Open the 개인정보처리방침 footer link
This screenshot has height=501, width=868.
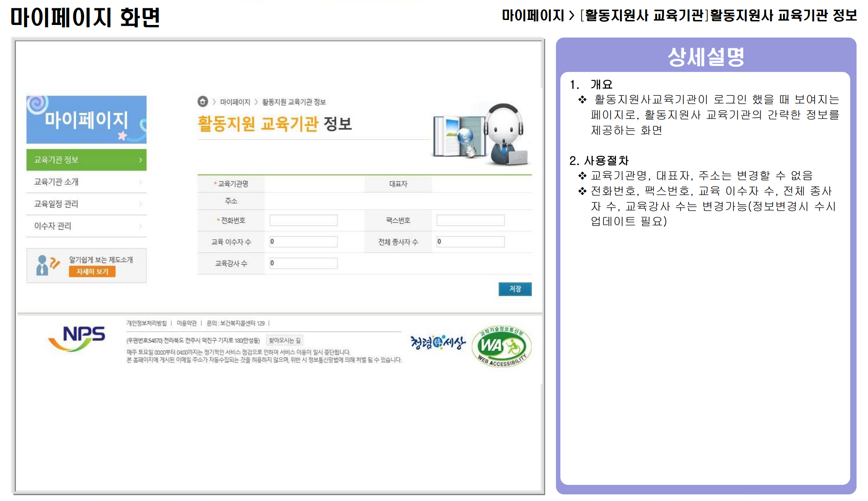pyautogui.click(x=147, y=323)
